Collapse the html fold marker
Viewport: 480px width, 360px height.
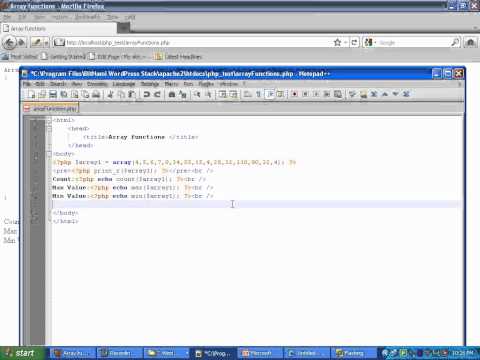point(49,120)
